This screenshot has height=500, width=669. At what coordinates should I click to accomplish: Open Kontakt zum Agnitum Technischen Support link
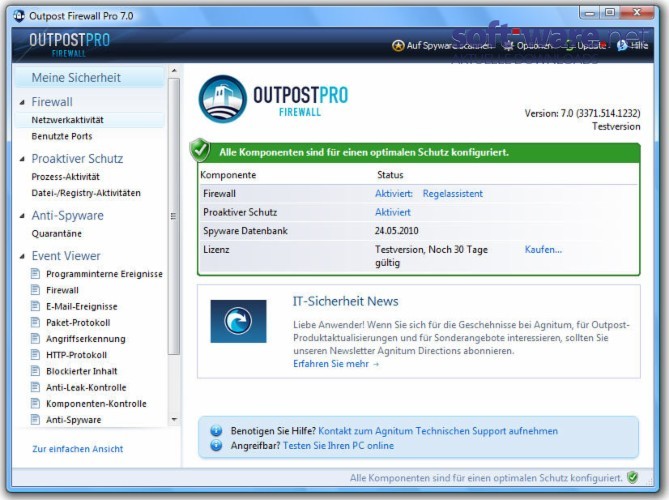(438, 431)
